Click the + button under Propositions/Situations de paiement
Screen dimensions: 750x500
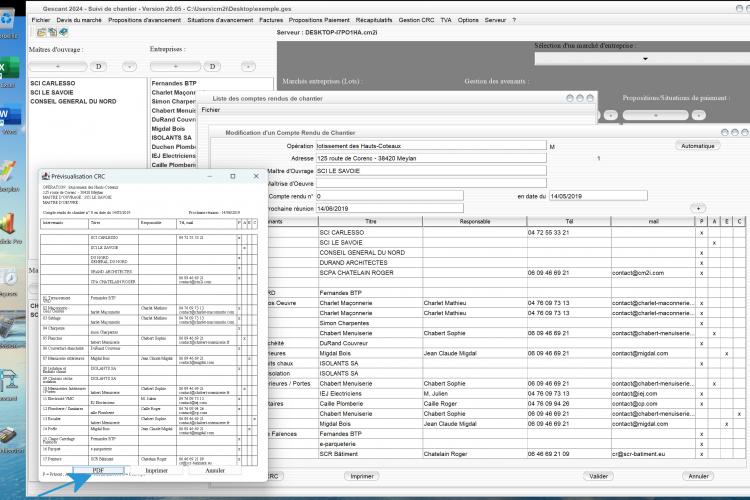coord(655,115)
